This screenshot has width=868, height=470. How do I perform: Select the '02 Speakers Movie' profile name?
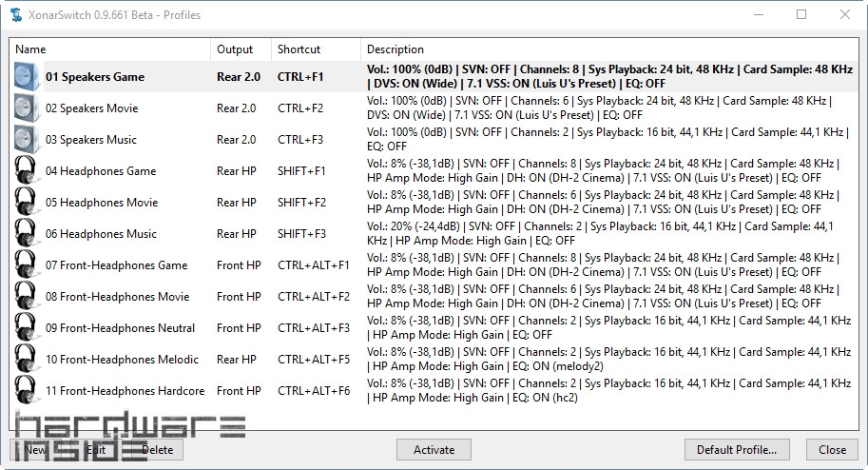(x=92, y=108)
